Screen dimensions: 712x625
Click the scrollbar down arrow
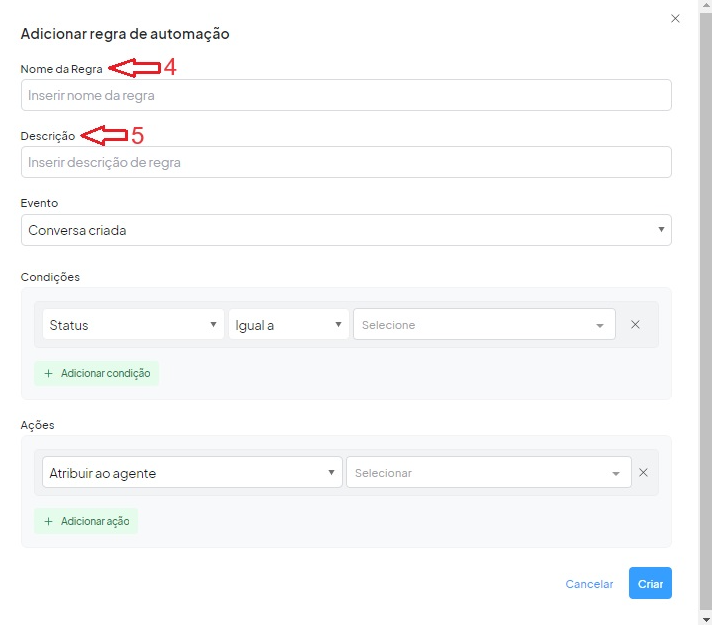[705, 619]
